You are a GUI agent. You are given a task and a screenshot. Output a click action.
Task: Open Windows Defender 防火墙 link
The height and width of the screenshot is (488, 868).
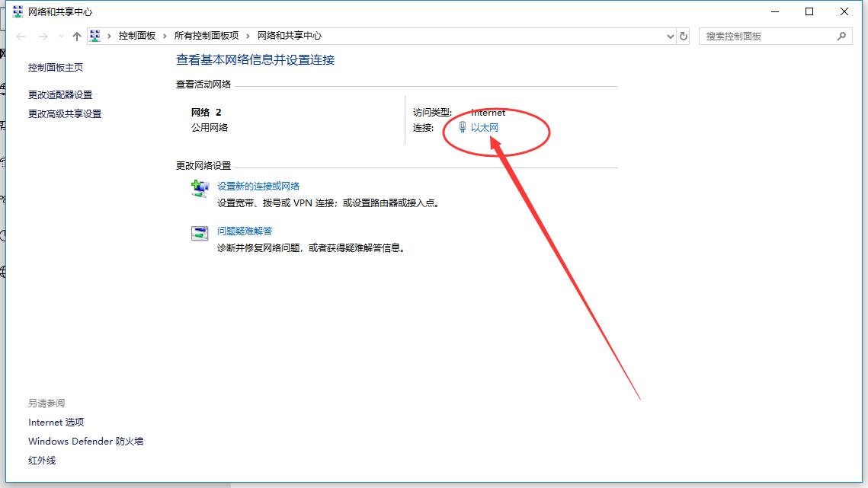pos(85,441)
